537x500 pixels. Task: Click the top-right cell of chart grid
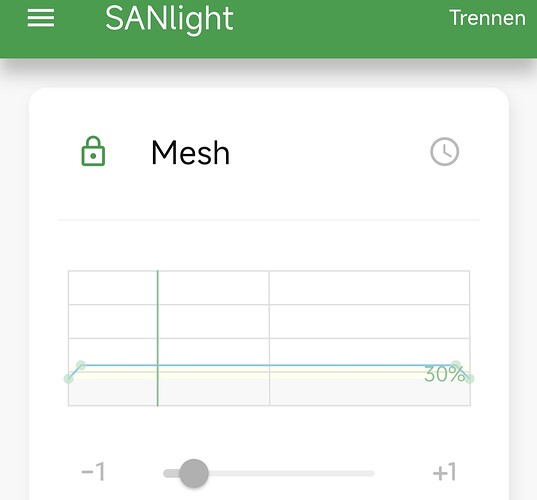click(370, 288)
